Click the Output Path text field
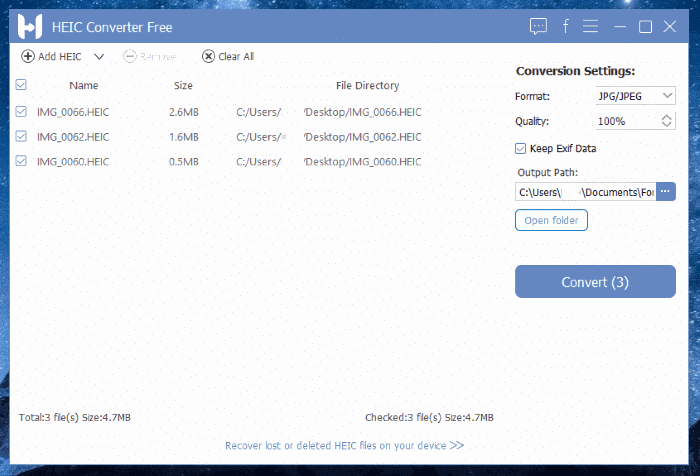Screen dimensions: 700x476 click(585, 191)
